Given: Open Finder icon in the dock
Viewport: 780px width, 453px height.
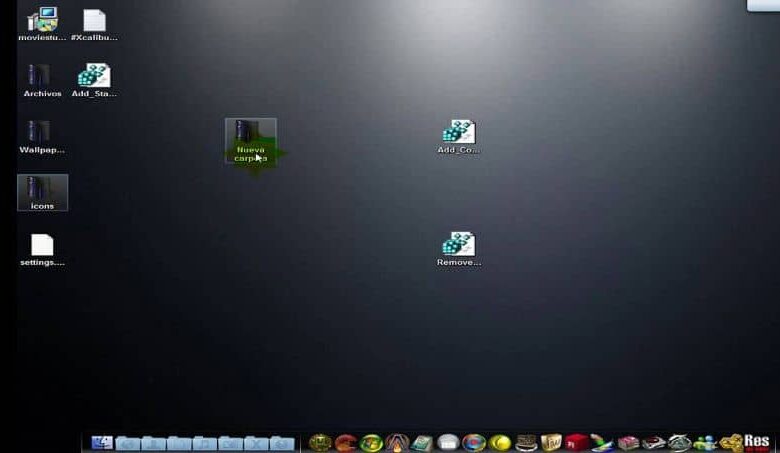Looking at the screenshot, I should pos(102,443).
